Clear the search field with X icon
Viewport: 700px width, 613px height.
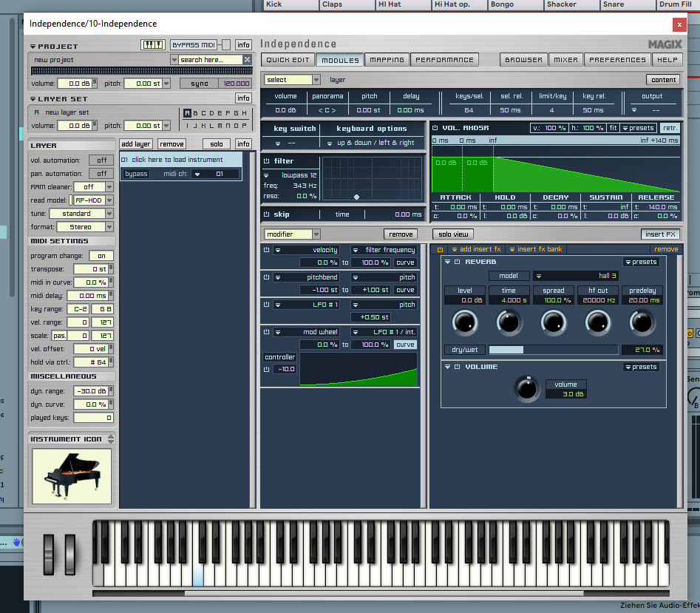pyautogui.click(x=248, y=59)
